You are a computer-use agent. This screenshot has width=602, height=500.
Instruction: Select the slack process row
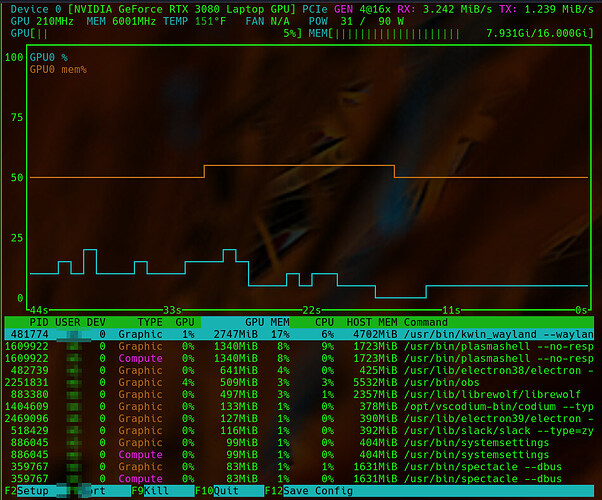300,429
